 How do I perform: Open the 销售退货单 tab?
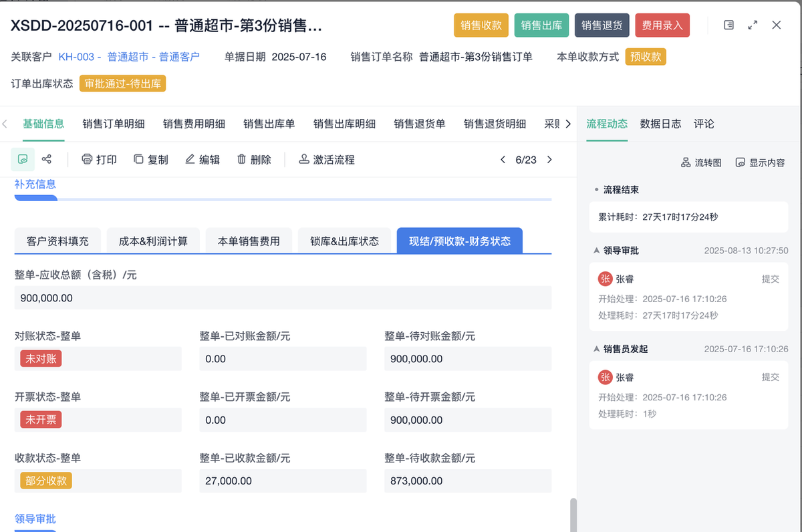pos(420,124)
